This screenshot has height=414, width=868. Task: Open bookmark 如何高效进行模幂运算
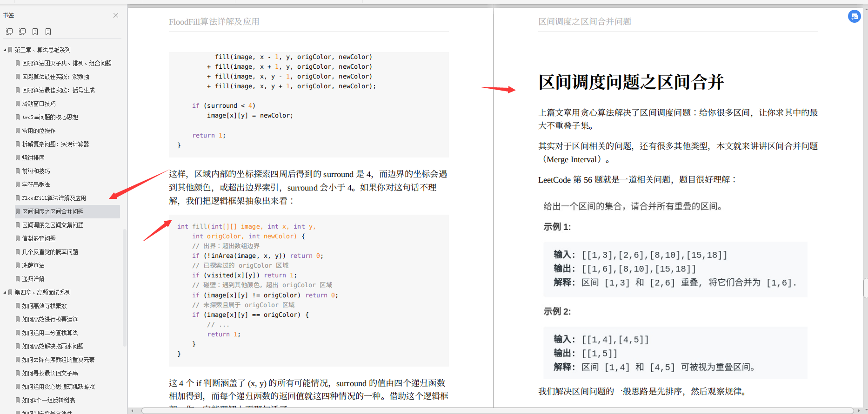tap(50, 319)
